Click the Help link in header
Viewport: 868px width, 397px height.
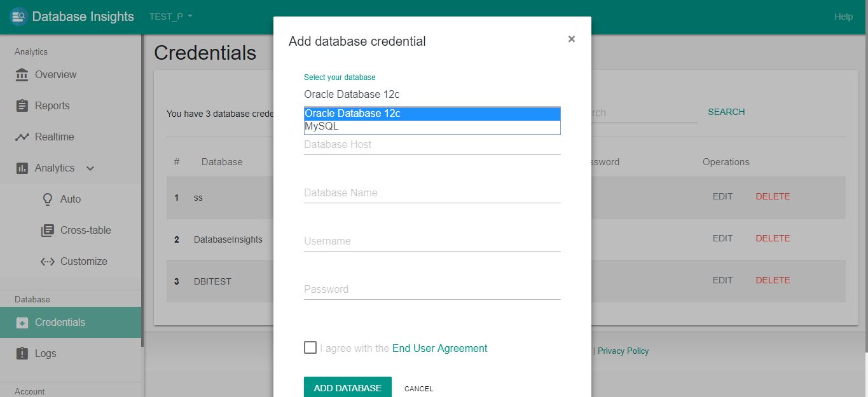tap(843, 17)
